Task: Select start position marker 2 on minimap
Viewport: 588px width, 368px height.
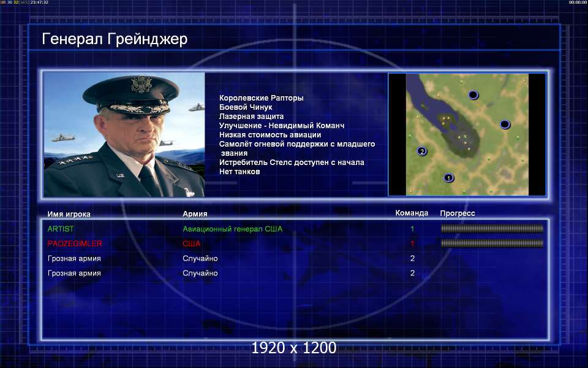Action: tap(422, 151)
